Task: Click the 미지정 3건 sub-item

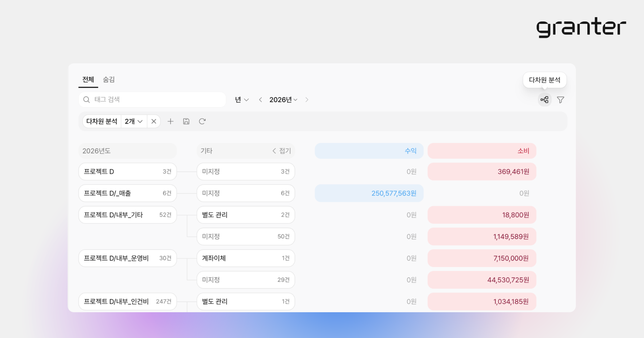Action: pyautogui.click(x=246, y=172)
